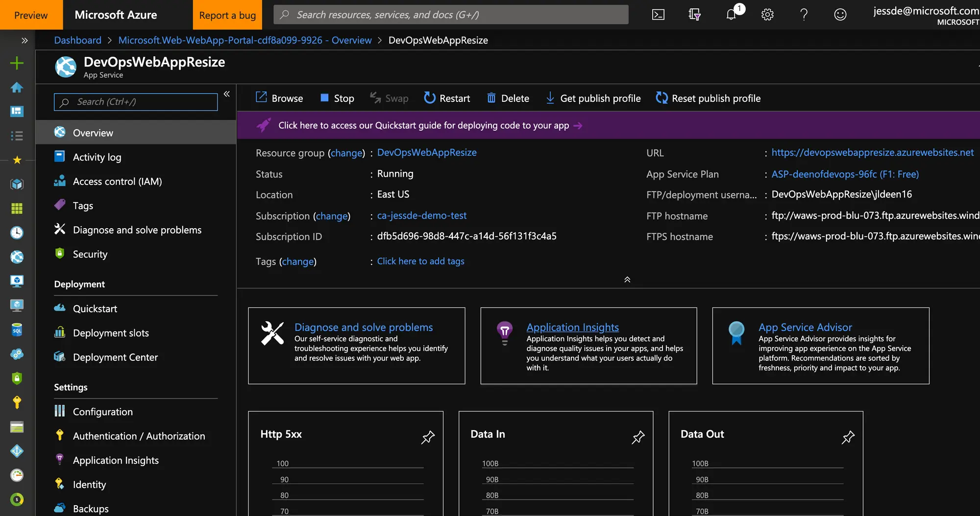
Task: Focus the resource menu search field
Action: pos(136,102)
